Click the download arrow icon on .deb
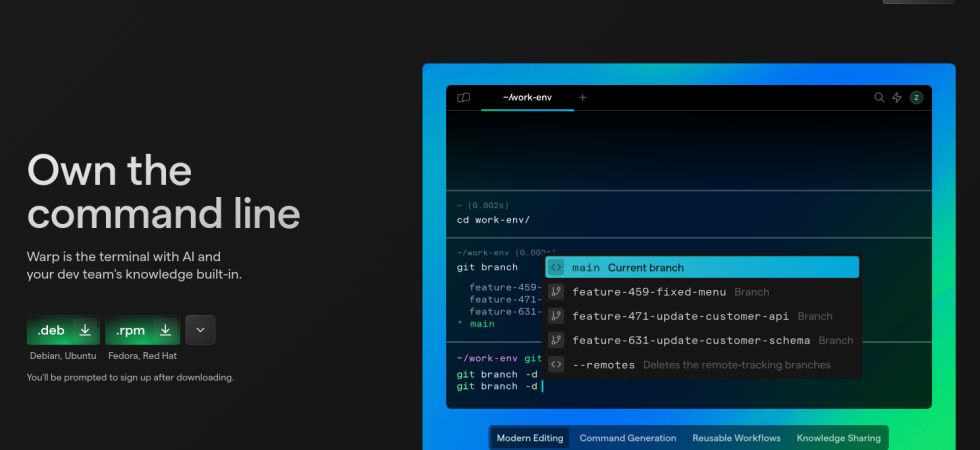 85,330
